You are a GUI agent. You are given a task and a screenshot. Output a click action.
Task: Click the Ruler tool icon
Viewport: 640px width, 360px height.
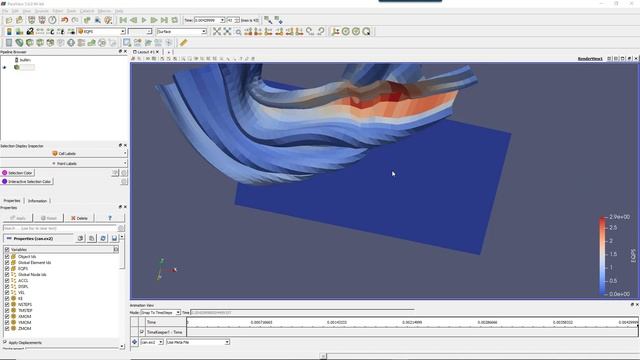[183, 42]
